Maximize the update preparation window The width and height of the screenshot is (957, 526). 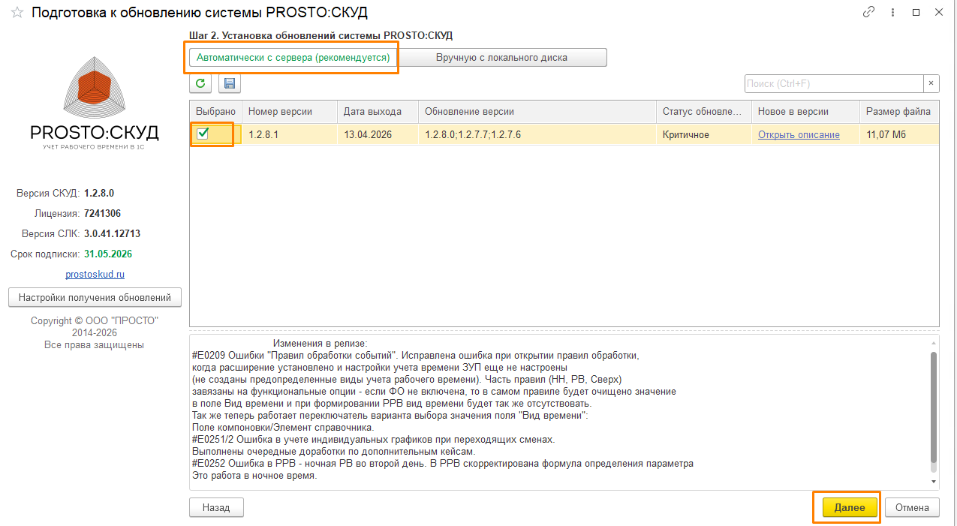click(x=916, y=12)
